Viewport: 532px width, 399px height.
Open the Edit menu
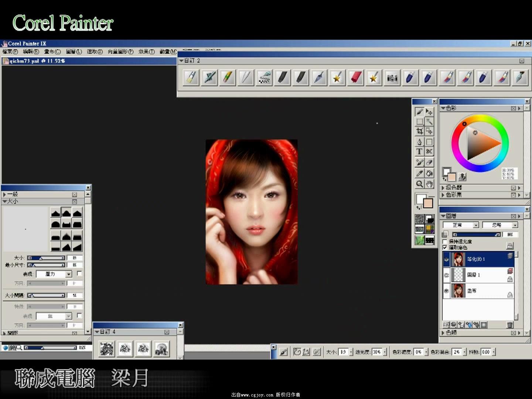tap(31, 52)
